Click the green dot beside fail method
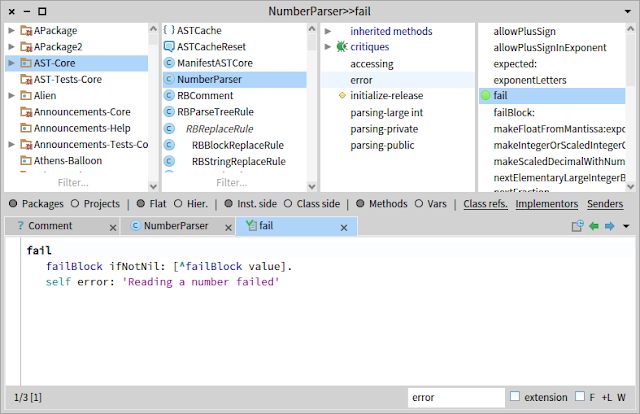The image size is (640, 414). click(485, 96)
